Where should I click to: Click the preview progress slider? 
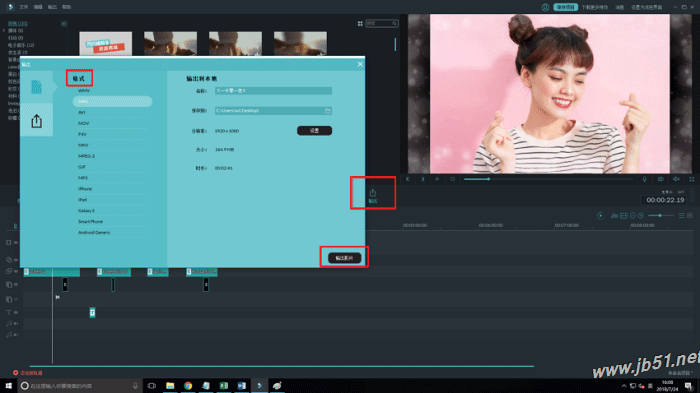(548, 179)
